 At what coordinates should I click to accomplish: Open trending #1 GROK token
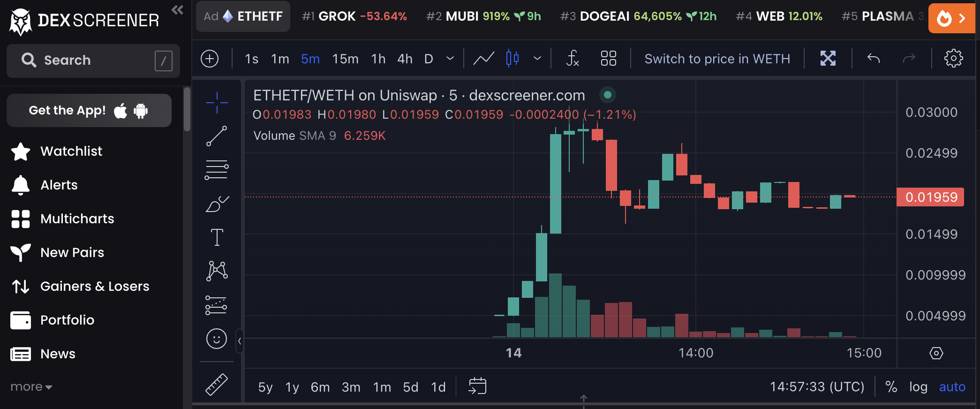pos(354,16)
